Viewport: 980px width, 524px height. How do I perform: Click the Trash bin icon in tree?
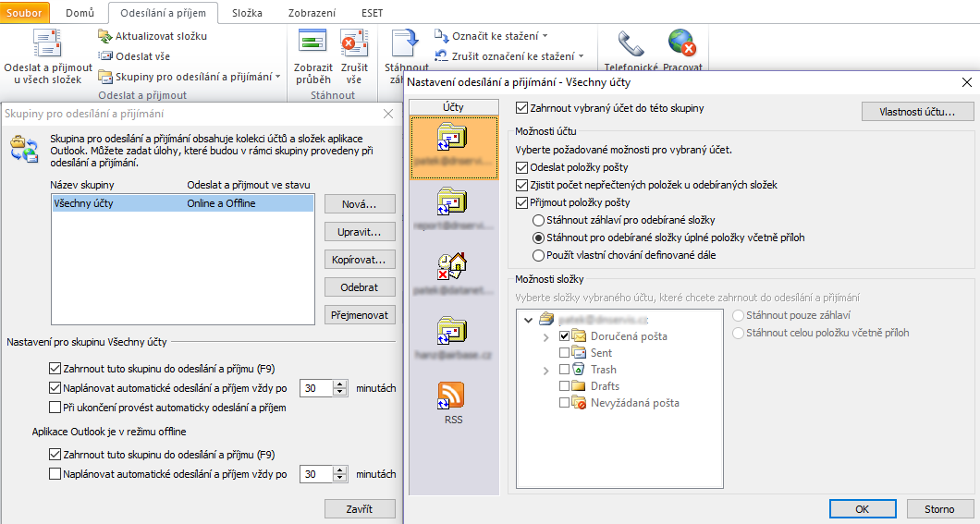click(x=578, y=369)
